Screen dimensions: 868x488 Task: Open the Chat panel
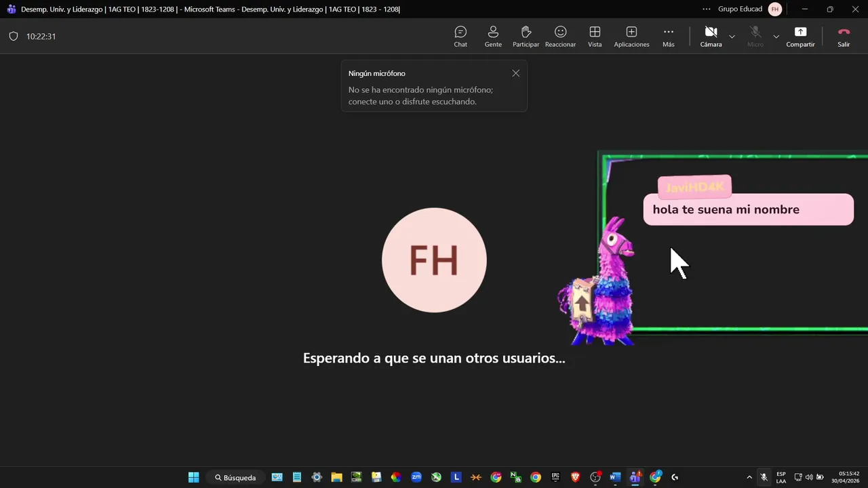point(460,36)
